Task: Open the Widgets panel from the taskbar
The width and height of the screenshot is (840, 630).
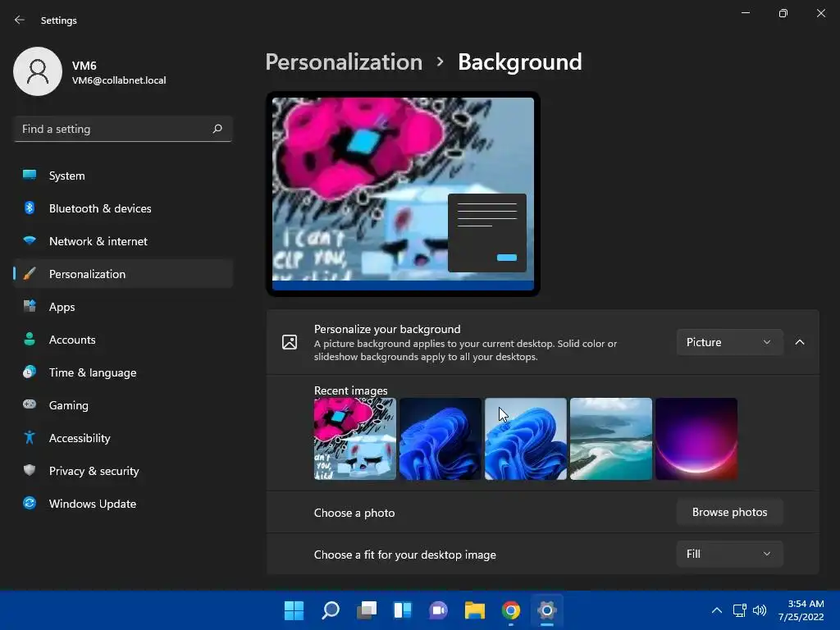Action: (402, 610)
